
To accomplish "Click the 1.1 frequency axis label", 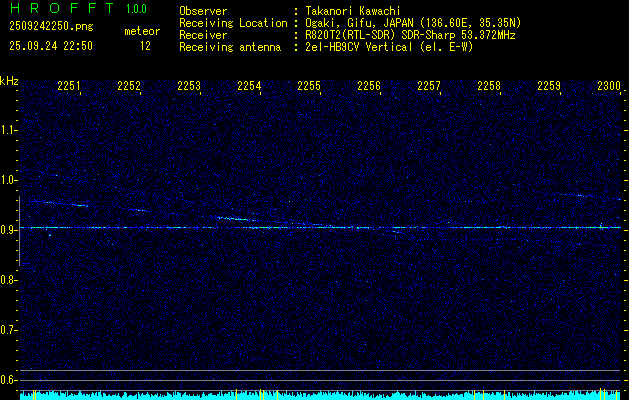I will tap(9, 129).
